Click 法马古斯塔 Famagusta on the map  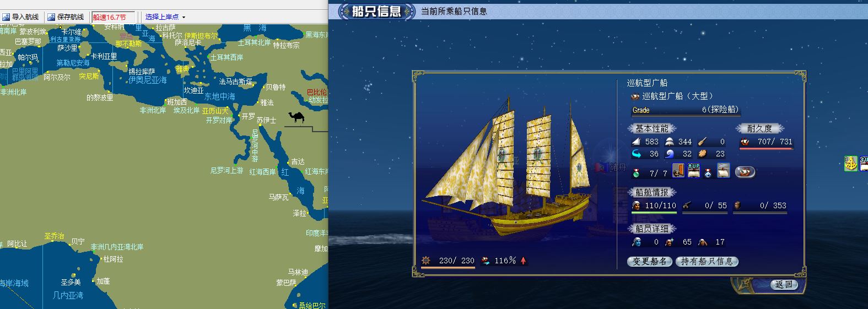click(x=236, y=82)
